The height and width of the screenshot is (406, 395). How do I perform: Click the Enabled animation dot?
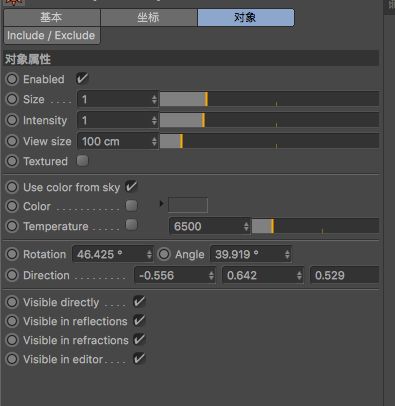coord(12,79)
